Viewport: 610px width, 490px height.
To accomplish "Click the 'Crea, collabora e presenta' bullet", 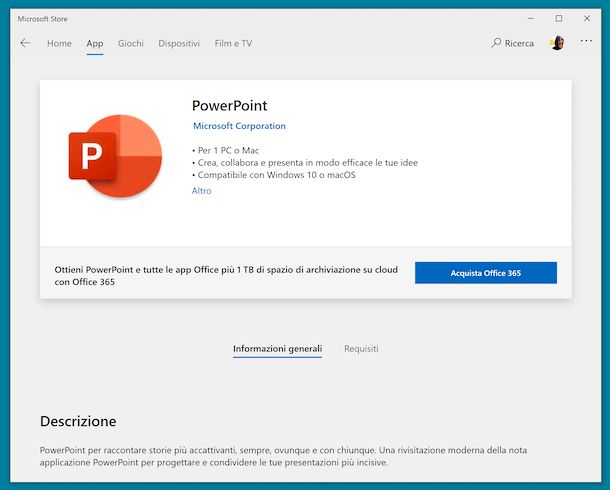I will click(x=305, y=163).
